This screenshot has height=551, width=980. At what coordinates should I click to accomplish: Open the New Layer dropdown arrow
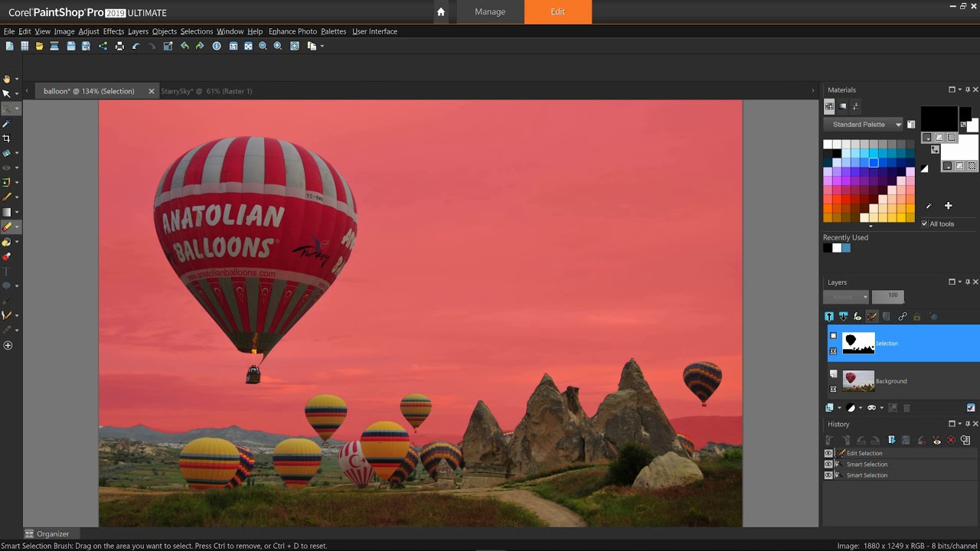[x=839, y=408]
